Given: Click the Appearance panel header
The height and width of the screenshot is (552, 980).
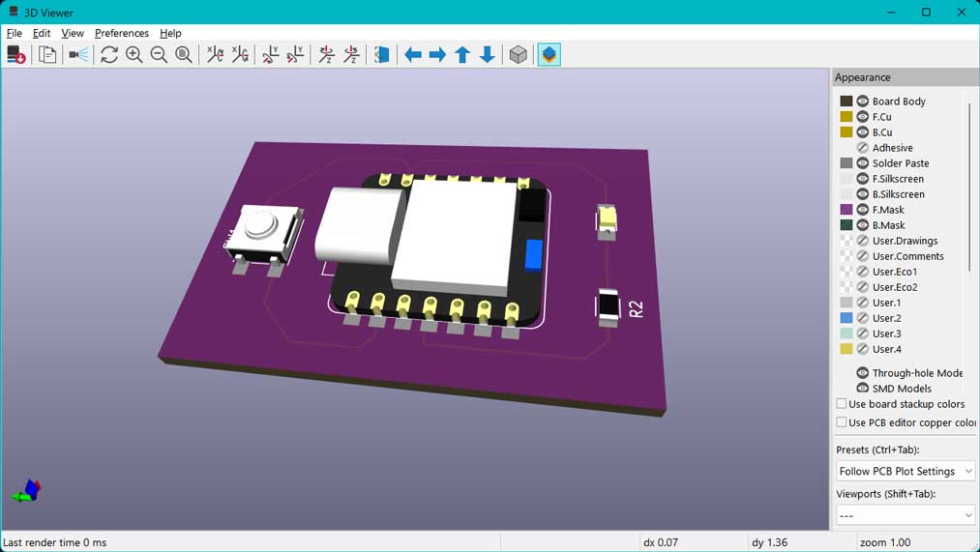Looking at the screenshot, I should click(906, 77).
